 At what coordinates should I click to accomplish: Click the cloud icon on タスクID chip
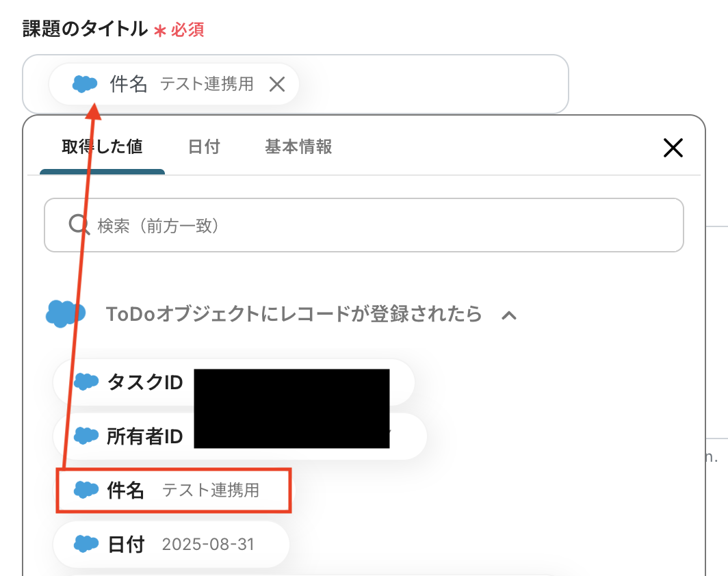coord(86,382)
